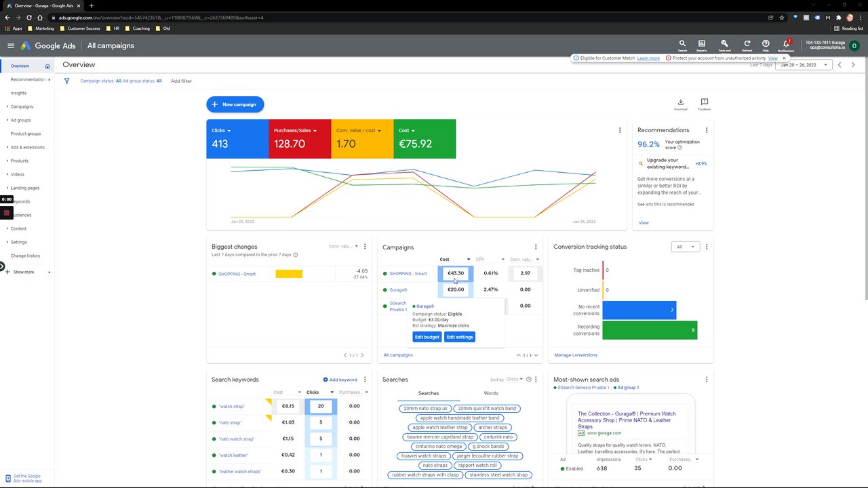Click the filter funnel icon
Screen dimensions: 868x488
pos(67,81)
